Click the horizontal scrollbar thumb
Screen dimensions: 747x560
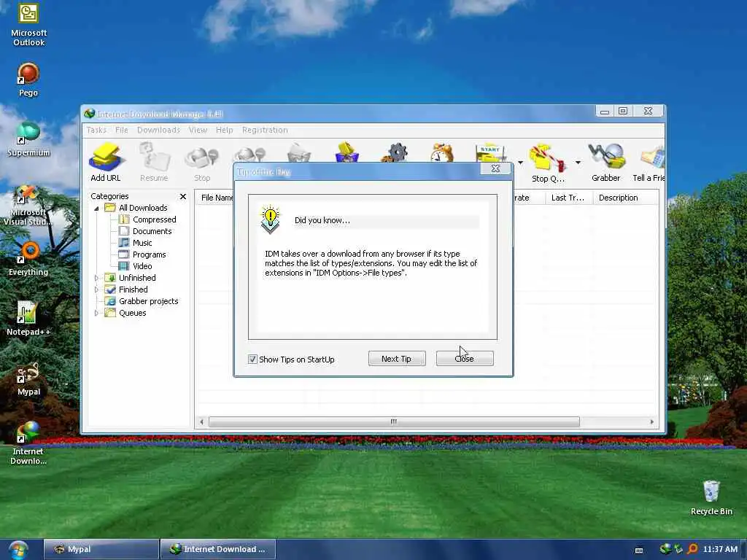[394, 422]
